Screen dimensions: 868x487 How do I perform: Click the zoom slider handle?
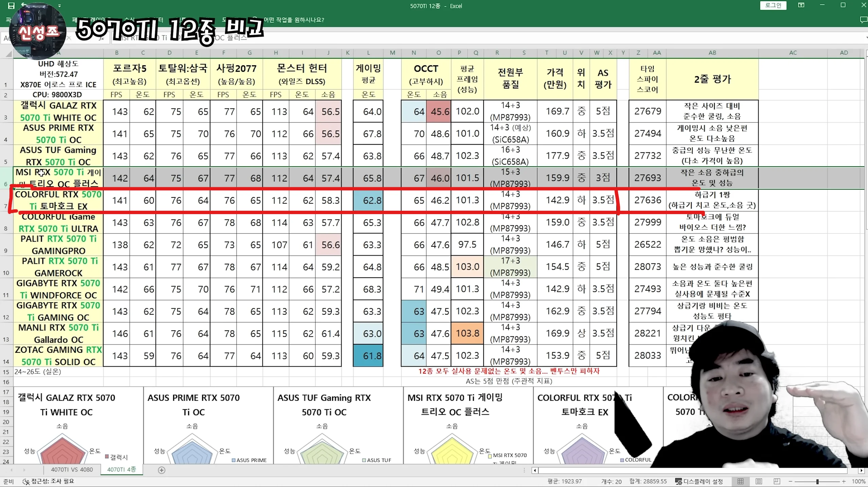[817, 481]
